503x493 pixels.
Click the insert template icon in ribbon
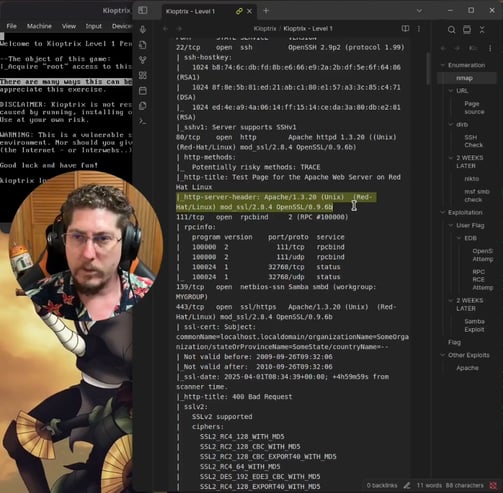(143, 106)
